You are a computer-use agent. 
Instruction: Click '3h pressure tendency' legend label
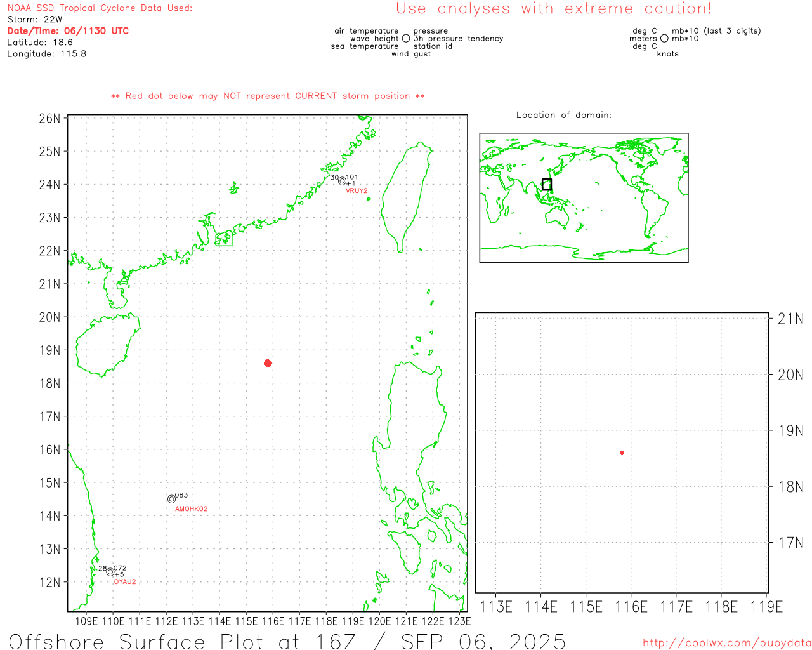[458, 39]
